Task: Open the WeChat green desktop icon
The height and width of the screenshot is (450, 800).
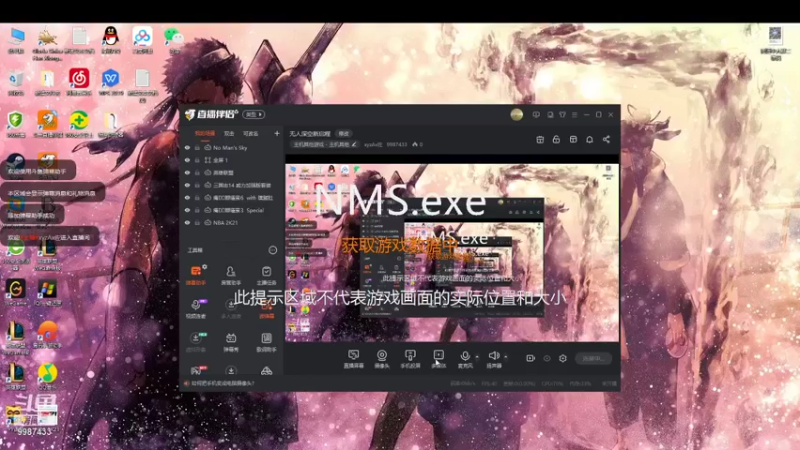Action: point(174,40)
